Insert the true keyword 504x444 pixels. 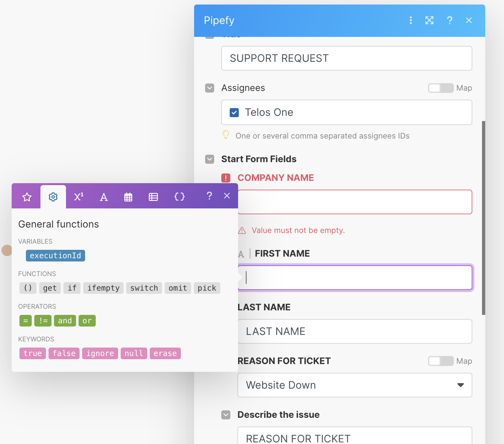(x=33, y=353)
